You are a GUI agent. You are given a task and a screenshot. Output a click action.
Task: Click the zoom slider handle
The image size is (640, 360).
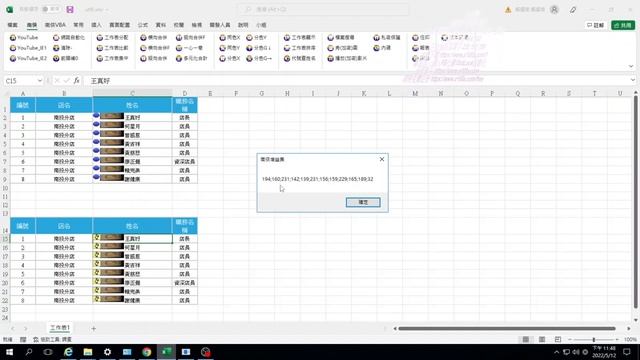pyautogui.click(x=593, y=340)
